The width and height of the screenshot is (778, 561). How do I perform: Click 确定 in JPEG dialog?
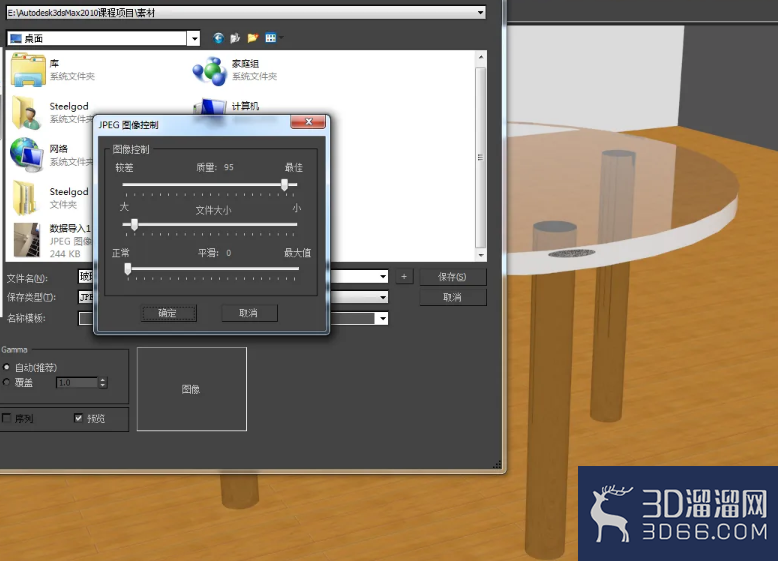(169, 313)
